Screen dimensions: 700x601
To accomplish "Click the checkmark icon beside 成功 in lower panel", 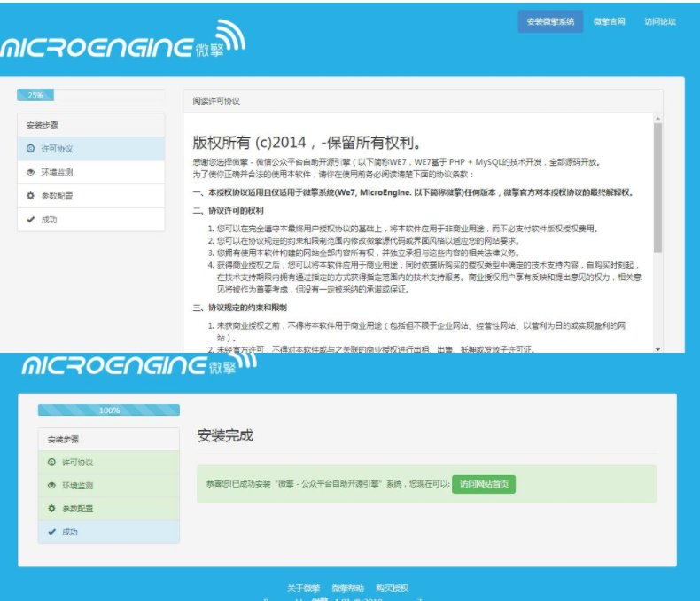I will (51, 532).
